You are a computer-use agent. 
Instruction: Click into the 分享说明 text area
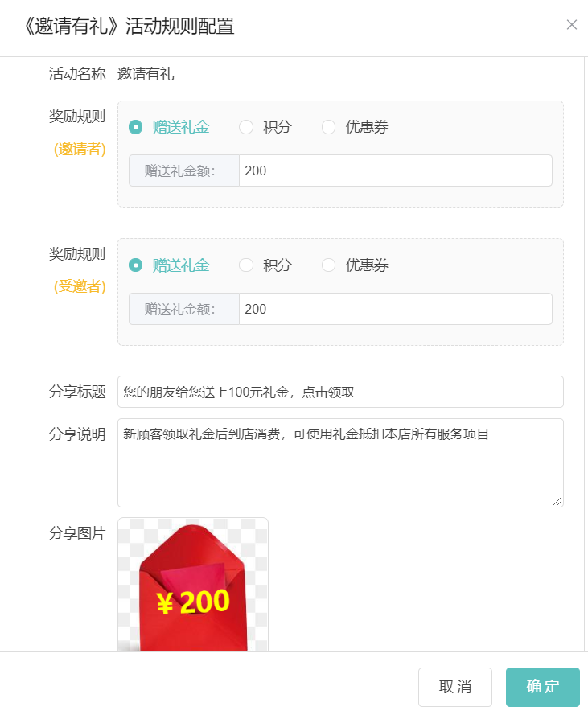(340, 462)
